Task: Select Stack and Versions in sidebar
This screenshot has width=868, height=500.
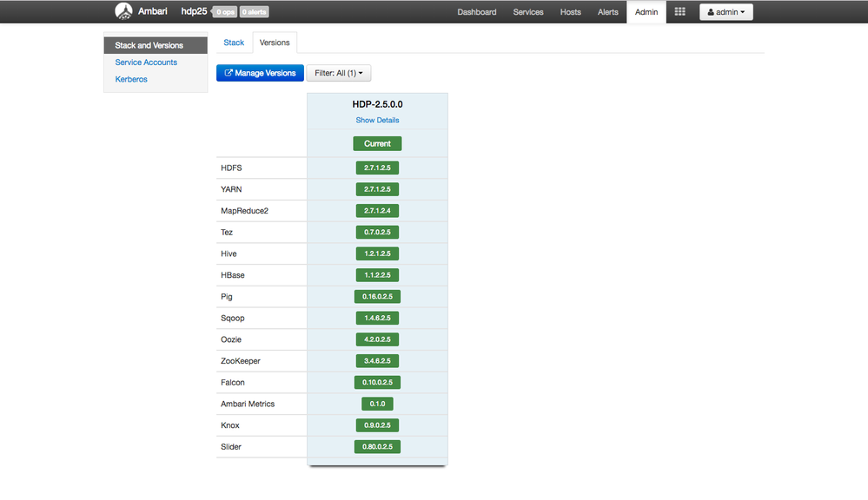Action: click(156, 45)
